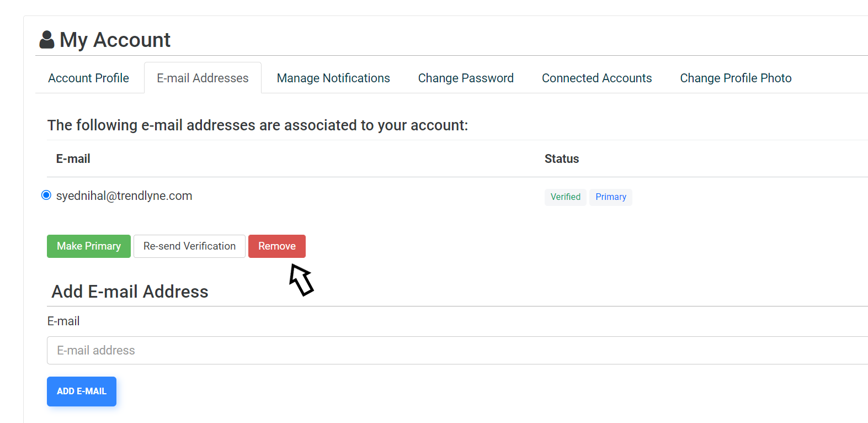Open Change Profile Photo tab
Image resolution: width=868 pixels, height=423 pixels.
pos(736,78)
